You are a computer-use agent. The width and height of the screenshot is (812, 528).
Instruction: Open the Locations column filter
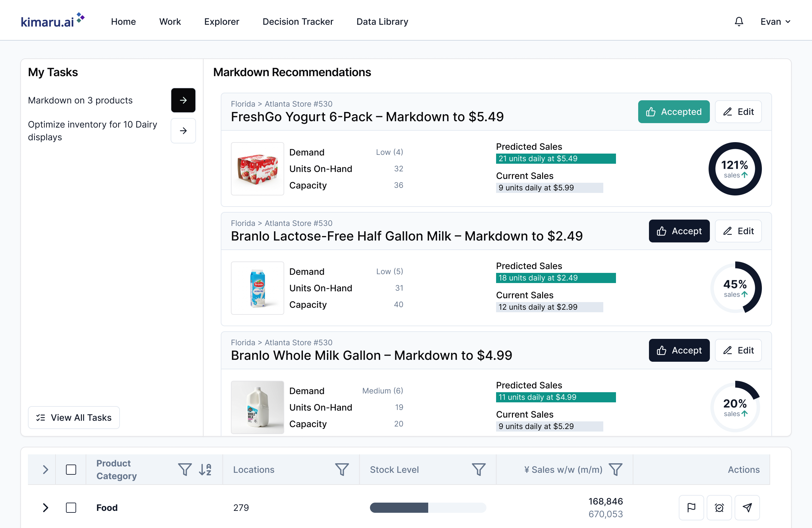point(342,469)
